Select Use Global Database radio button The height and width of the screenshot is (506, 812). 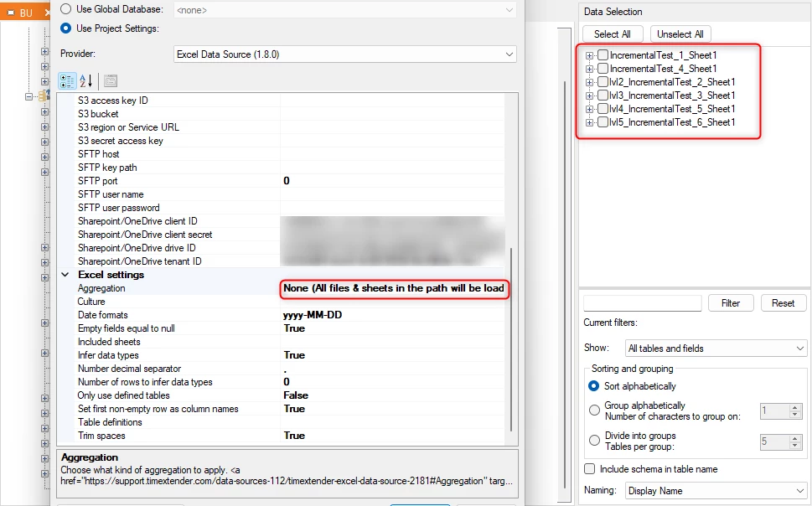pyautogui.click(x=65, y=9)
